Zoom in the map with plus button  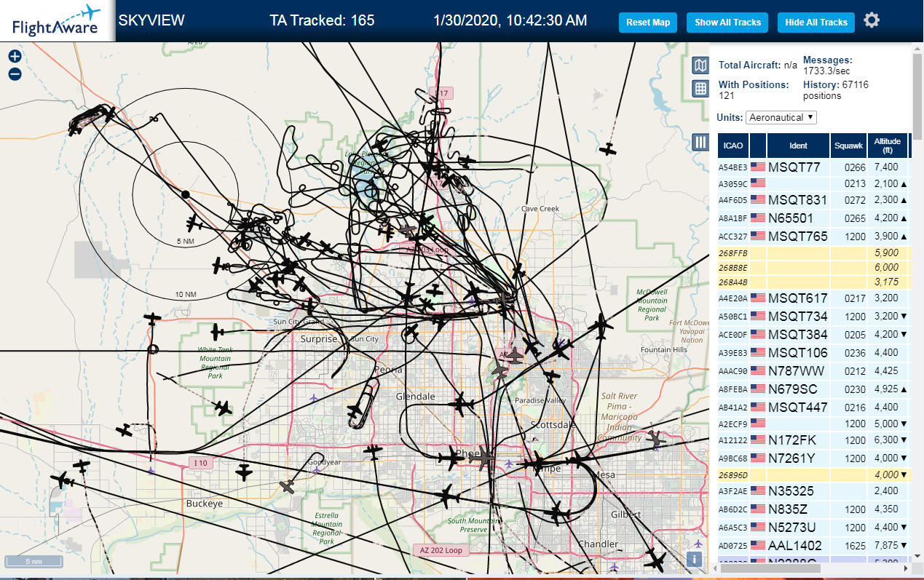15,56
